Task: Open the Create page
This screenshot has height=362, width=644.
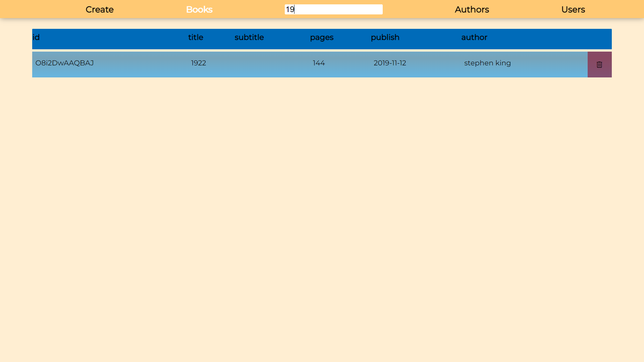Action: coord(99,9)
